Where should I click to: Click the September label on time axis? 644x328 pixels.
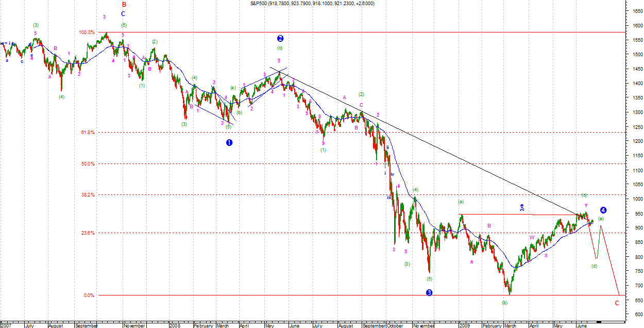click(x=86, y=325)
